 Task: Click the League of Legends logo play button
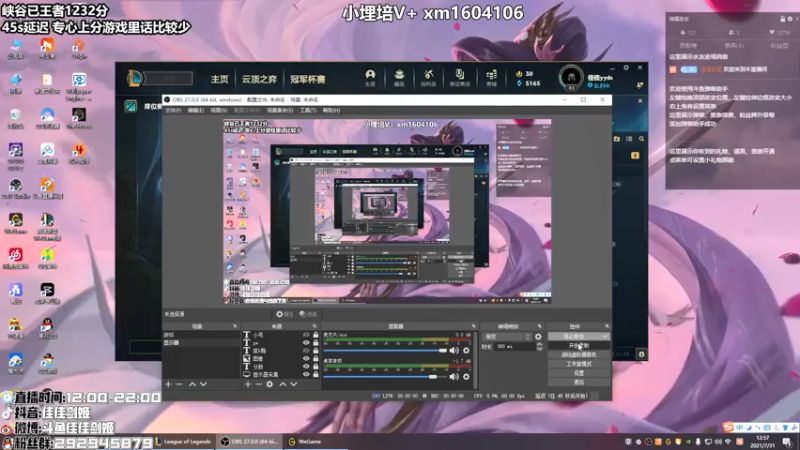coord(135,78)
